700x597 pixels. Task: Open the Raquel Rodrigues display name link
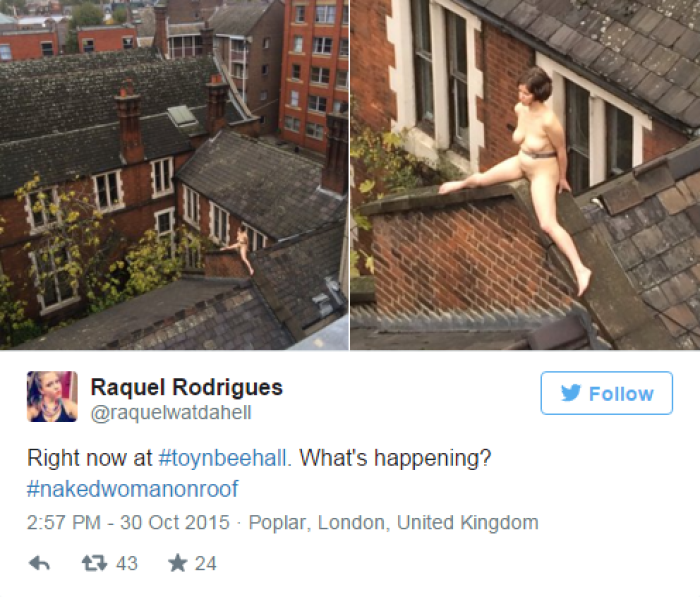pos(187,387)
